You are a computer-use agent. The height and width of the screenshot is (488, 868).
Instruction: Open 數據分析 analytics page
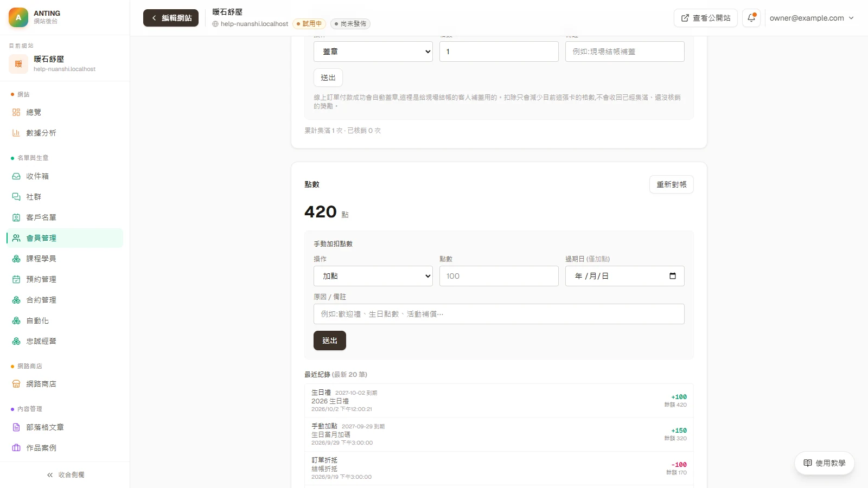click(x=65, y=133)
